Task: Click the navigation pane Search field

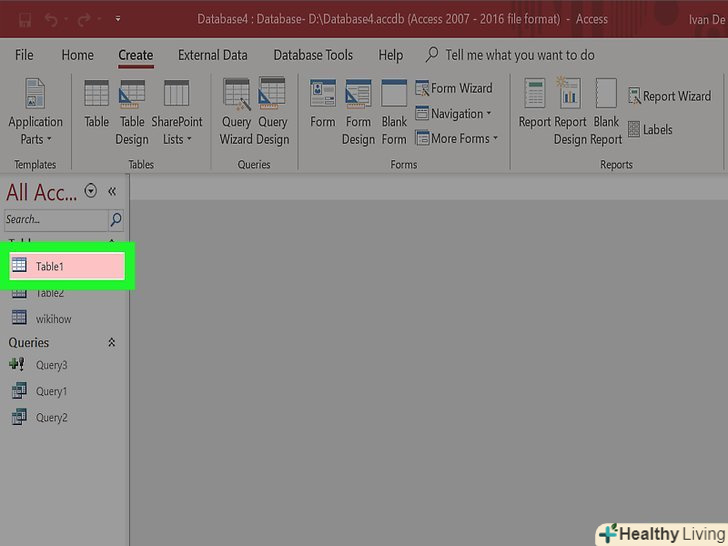Action: click(x=56, y=219)
